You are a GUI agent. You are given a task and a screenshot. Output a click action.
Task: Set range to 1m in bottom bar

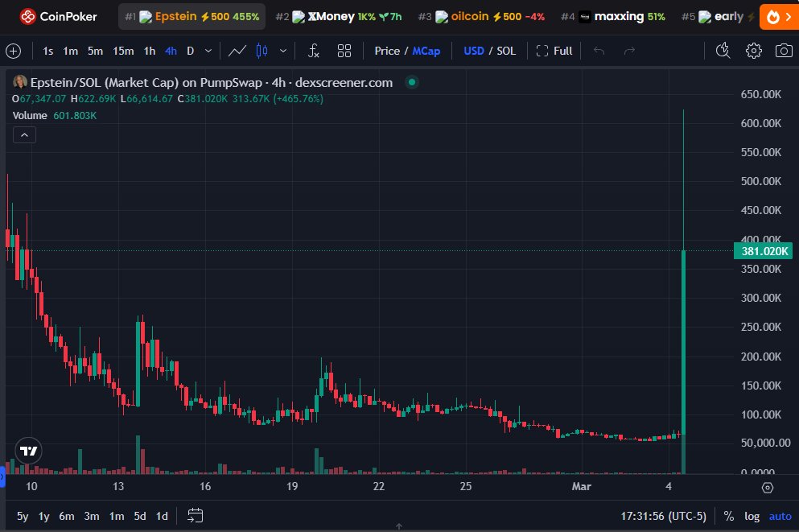point(117,516)
